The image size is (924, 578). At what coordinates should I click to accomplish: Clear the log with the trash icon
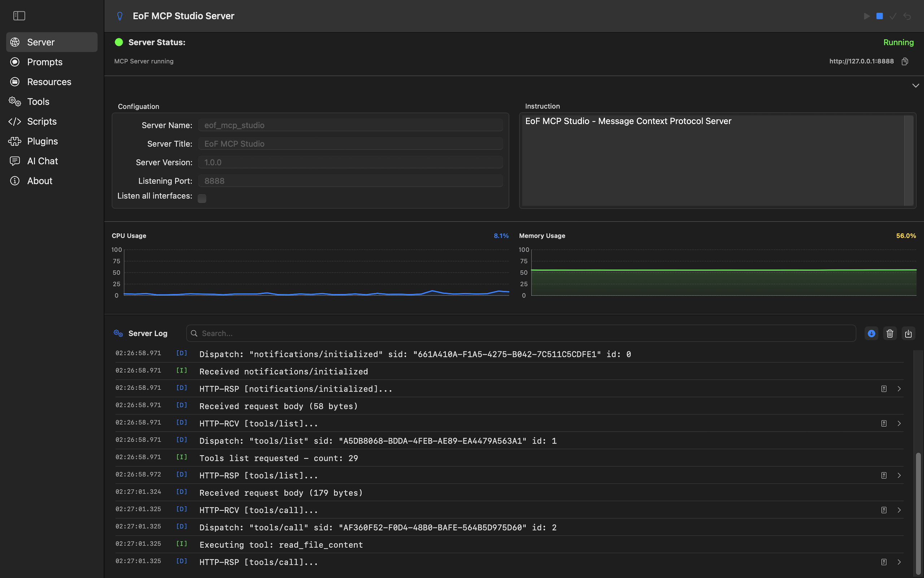[890, 333]
